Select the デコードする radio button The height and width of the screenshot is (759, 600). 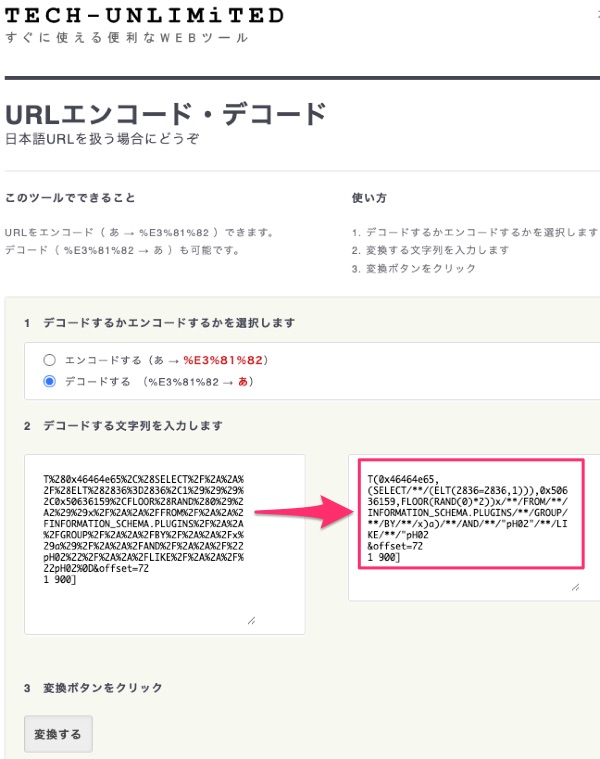(x=49, y=381)
